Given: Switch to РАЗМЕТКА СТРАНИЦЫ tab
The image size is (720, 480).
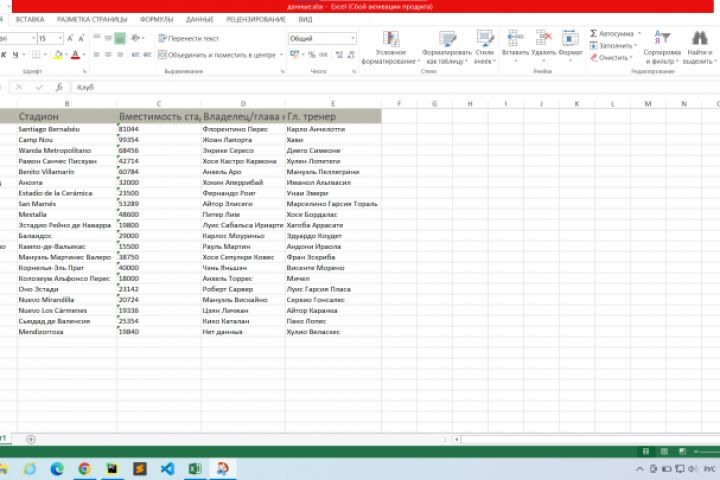Looking at the screenshot, I should (x=92, y=19).
